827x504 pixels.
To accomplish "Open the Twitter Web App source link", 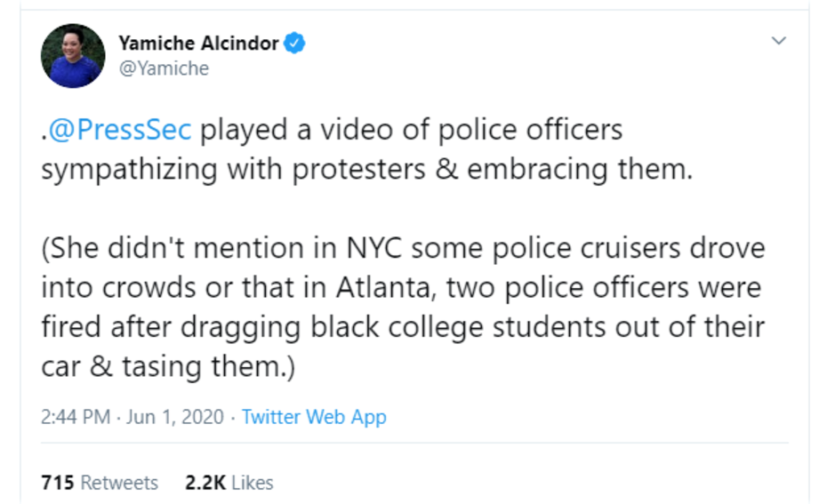I will click(x=314, y=416).
